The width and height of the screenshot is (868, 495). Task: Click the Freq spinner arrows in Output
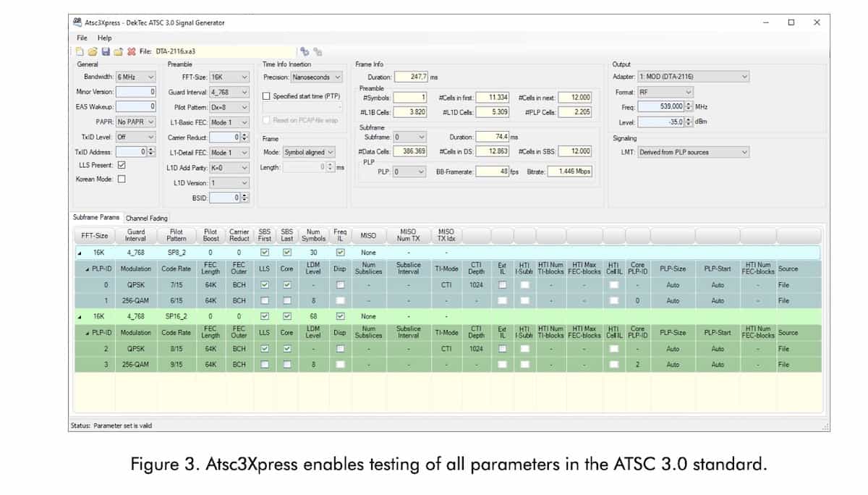[688, 106]
